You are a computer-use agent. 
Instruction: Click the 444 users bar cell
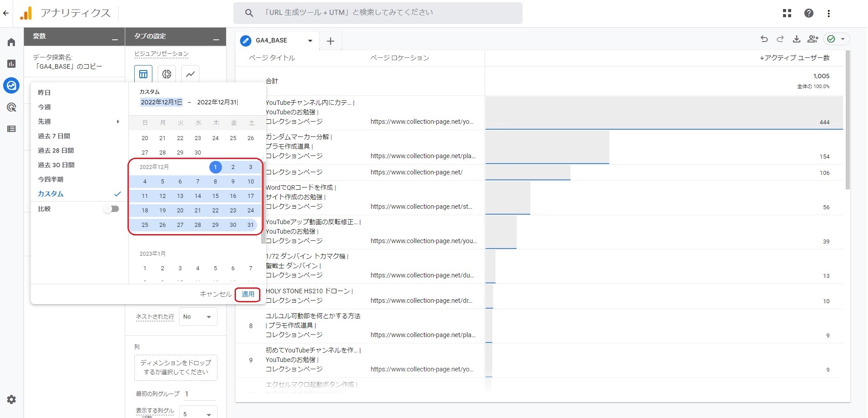pyautogui.click(x=664, y=113)
